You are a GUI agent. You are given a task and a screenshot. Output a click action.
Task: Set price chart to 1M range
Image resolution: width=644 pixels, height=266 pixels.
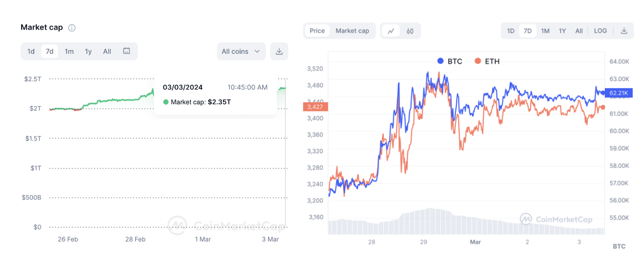[x=545, y=31]
